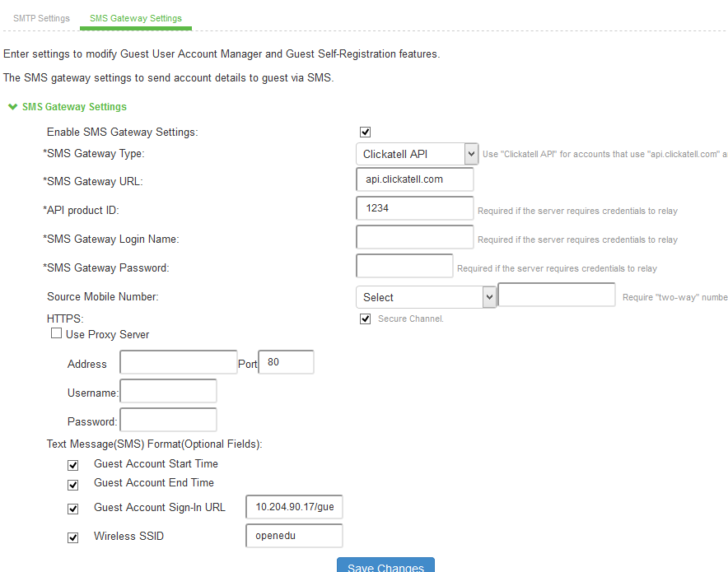Image resolution: width=728 pixels, height=572 pixels.
Task: Edit the Guest Account Sign-In URL field
Action: point(294,507)
